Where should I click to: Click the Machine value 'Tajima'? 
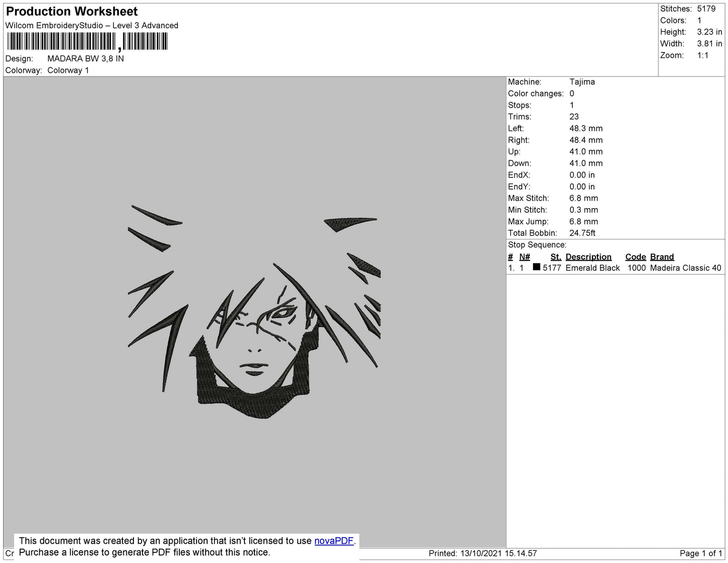(x=582, y=82)
